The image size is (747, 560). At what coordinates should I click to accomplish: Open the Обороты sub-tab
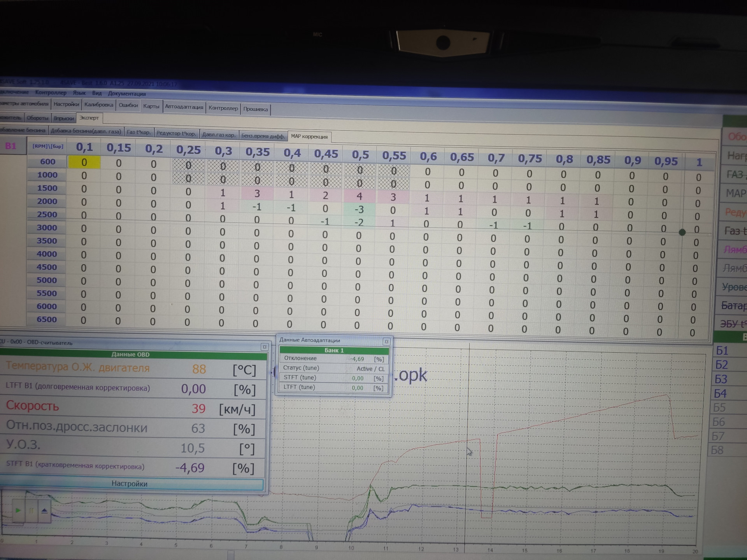tap(37, 118)
